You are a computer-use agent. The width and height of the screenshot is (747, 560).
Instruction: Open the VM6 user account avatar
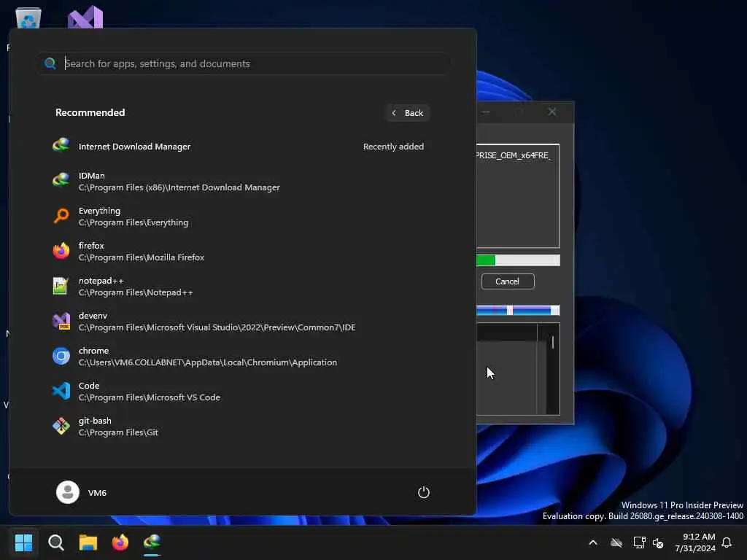pos(68,492)
